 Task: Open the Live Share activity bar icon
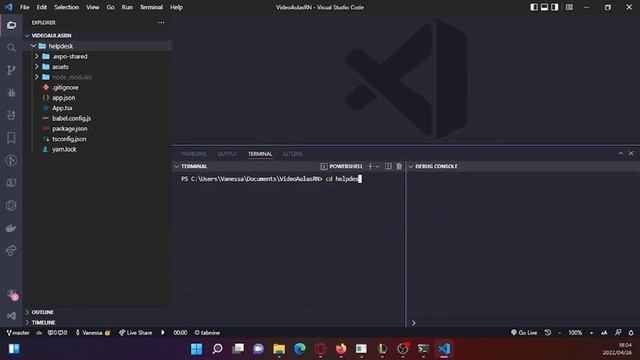click(11, 250)
